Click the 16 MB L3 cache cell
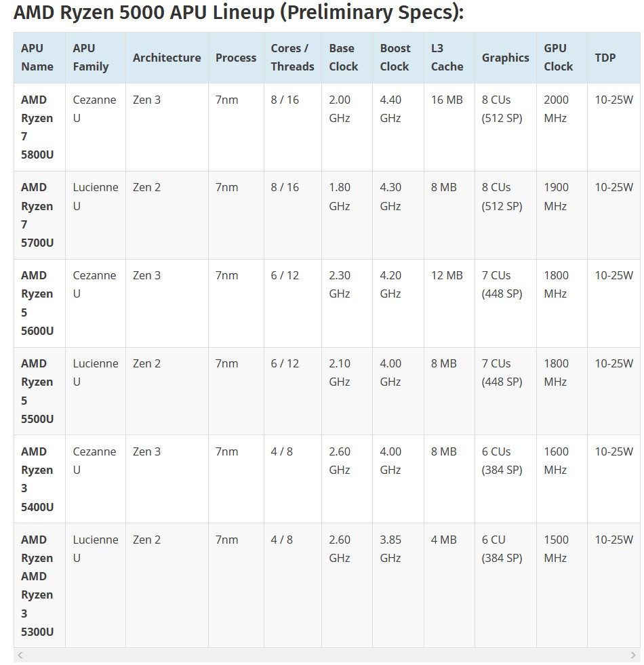The width and height of the screenshot is (644, 665). pos(449,127)
